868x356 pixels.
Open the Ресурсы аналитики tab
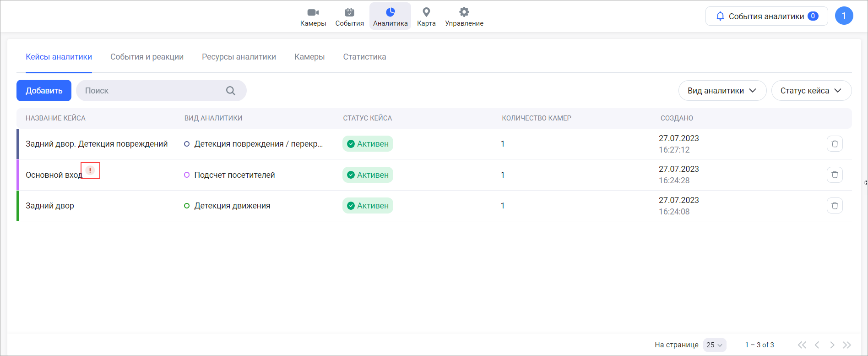[x=239, y=57]
